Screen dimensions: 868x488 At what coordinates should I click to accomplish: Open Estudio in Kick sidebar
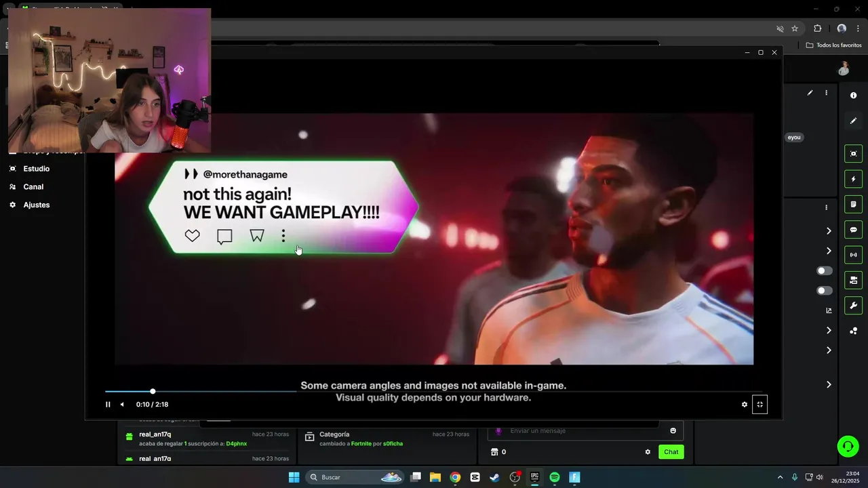point(37,169)
